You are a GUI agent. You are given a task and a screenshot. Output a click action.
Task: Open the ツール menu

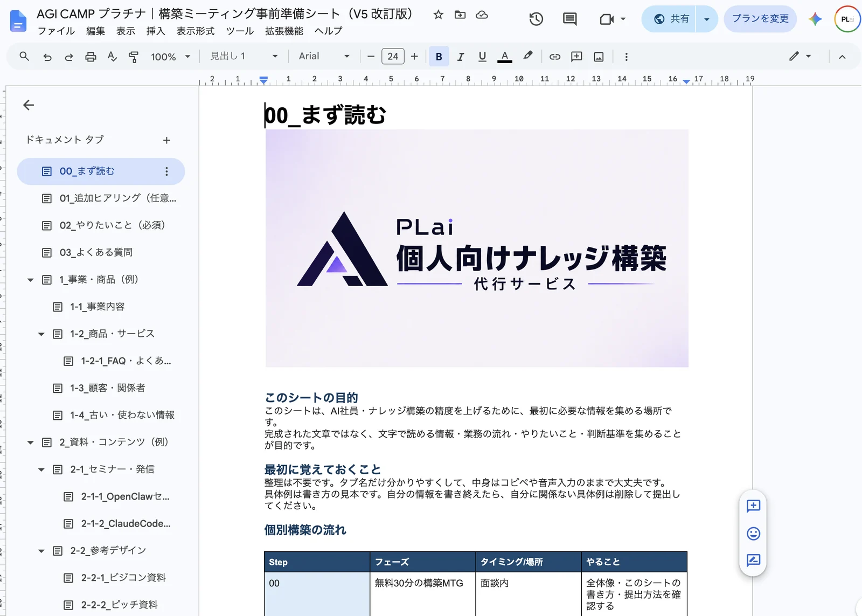pyautogui.click(x=240, y=31)
